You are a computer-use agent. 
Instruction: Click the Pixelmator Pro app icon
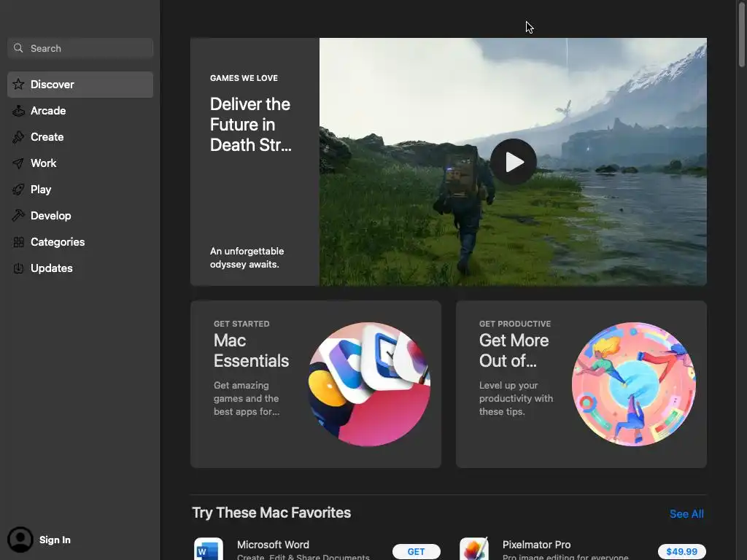coord(474,548)
